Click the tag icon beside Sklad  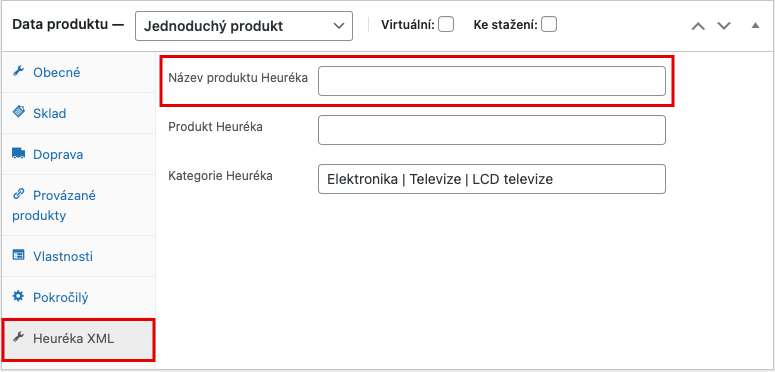pos(18,112)
